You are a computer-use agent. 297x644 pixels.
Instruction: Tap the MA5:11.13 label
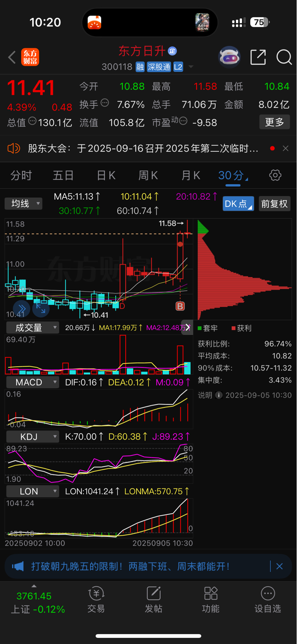[77, 196]
